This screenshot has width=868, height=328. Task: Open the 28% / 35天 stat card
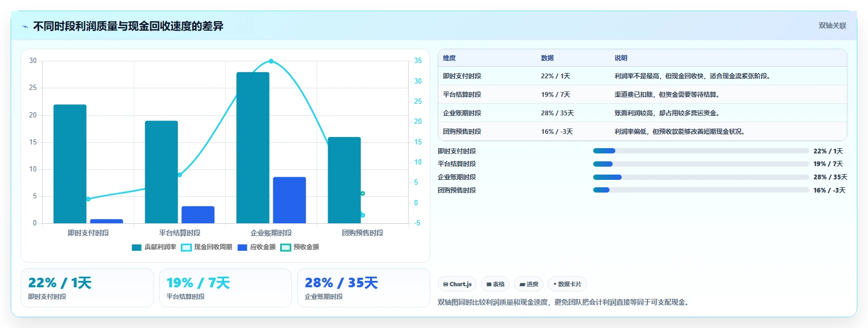click(364, 288)
